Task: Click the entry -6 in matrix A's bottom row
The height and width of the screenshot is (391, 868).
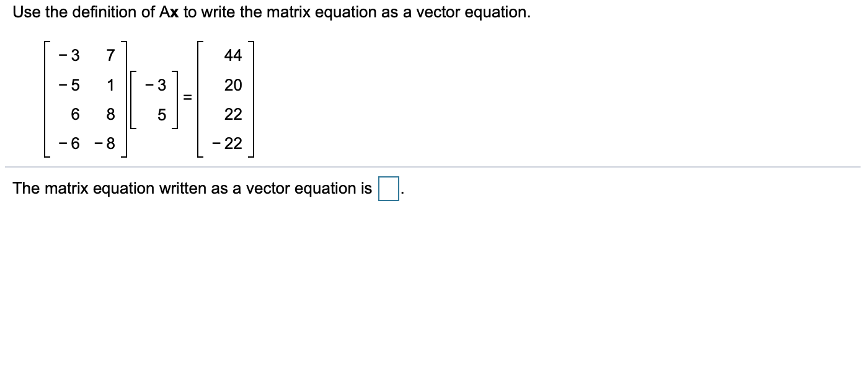Action: click(x=72, y=145)
